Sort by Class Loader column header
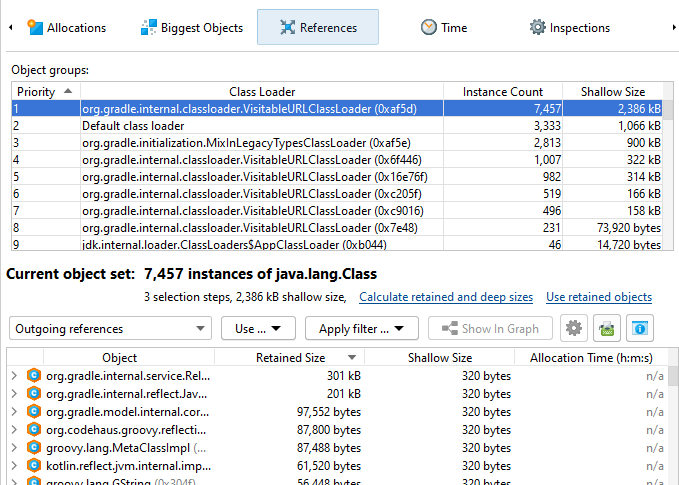The height and width of the screenshot is (485, 679). [262, 91]
